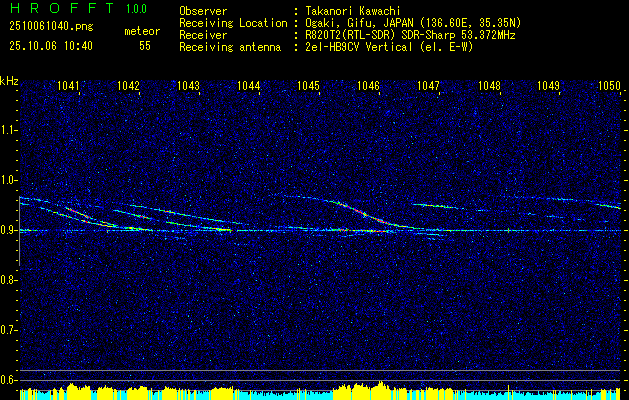Click the meteor label
The width and height of the screenshot is (629, 400).
142,31
